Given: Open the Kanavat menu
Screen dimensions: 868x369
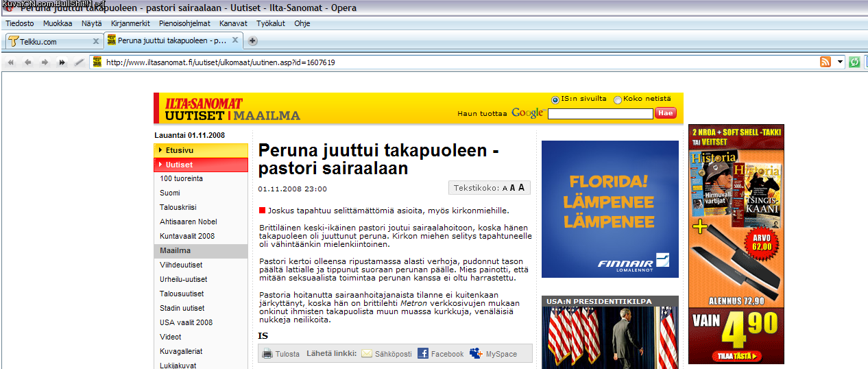Looking at the screenshot, I should [233, 23].
